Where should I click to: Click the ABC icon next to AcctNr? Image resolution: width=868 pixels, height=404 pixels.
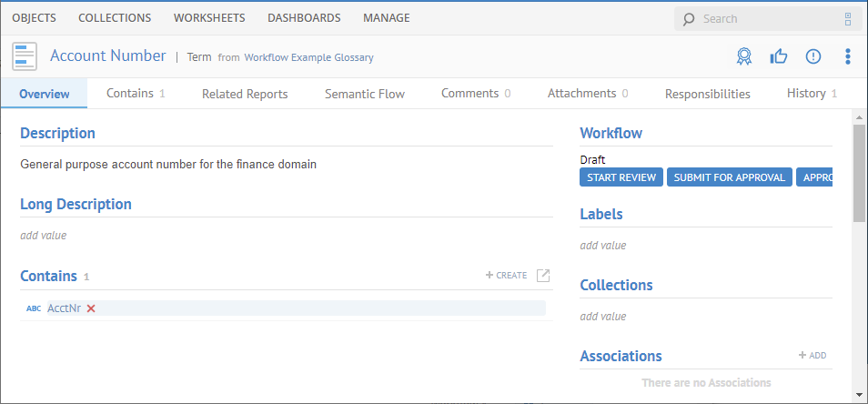coord(34,308)
